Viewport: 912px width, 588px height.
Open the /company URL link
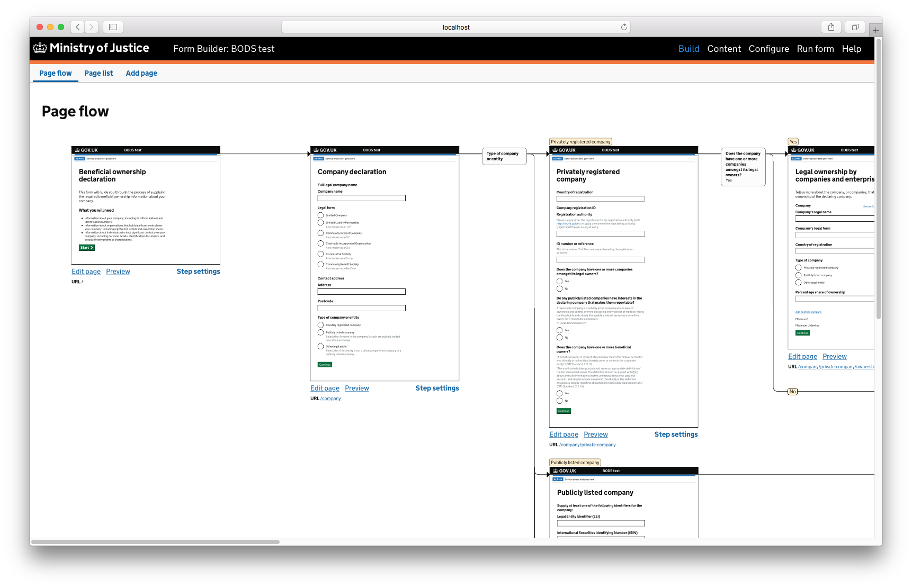[x=330, y=399]
